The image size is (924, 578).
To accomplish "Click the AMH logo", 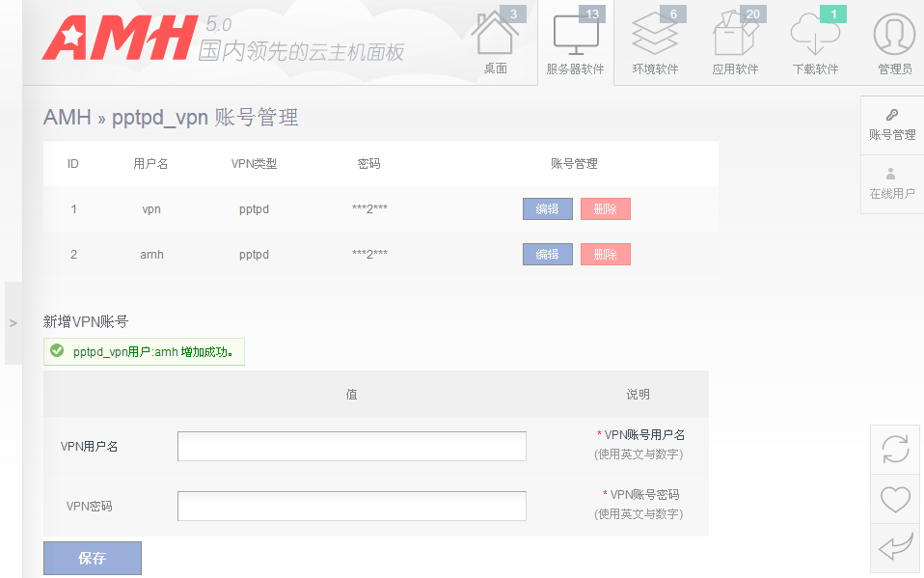I will click(x=119, y=39).
